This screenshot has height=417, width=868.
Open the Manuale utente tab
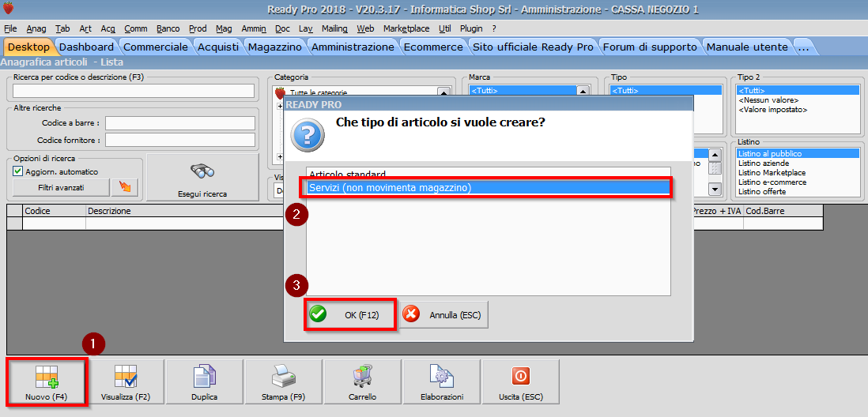point(747,47)
